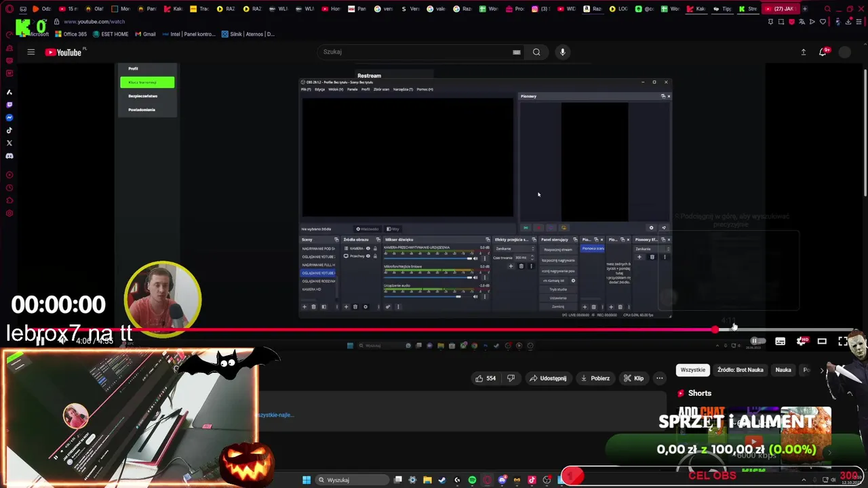This screenshot has width=868, height=488.
Task: Hide the Przechwy source with eye icon
Action: 368,256
